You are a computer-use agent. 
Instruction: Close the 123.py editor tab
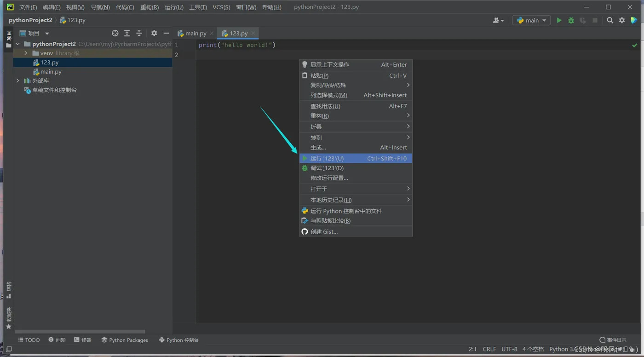(x=253, y=33)
